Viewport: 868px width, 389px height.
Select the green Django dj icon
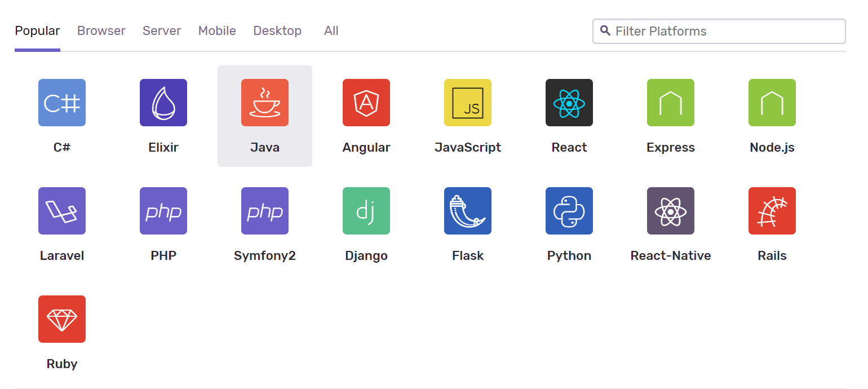pyautogui.click(x=366, y=211)
